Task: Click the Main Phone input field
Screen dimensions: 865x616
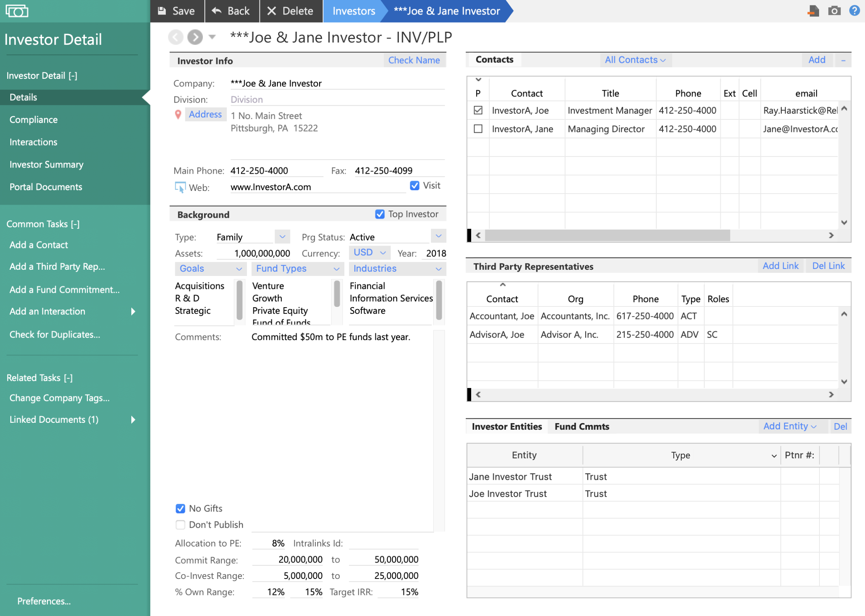Action: [276, 171]
